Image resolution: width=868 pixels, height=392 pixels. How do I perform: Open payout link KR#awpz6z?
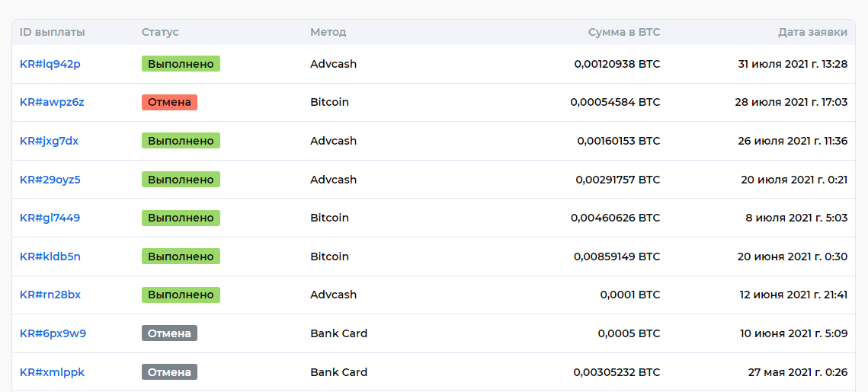[x=52, y=102]
